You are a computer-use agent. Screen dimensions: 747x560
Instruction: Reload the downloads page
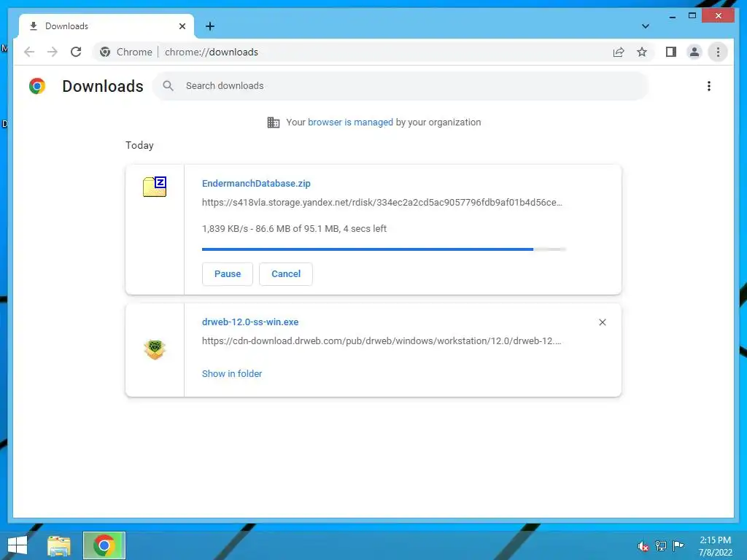coord(76,52)
